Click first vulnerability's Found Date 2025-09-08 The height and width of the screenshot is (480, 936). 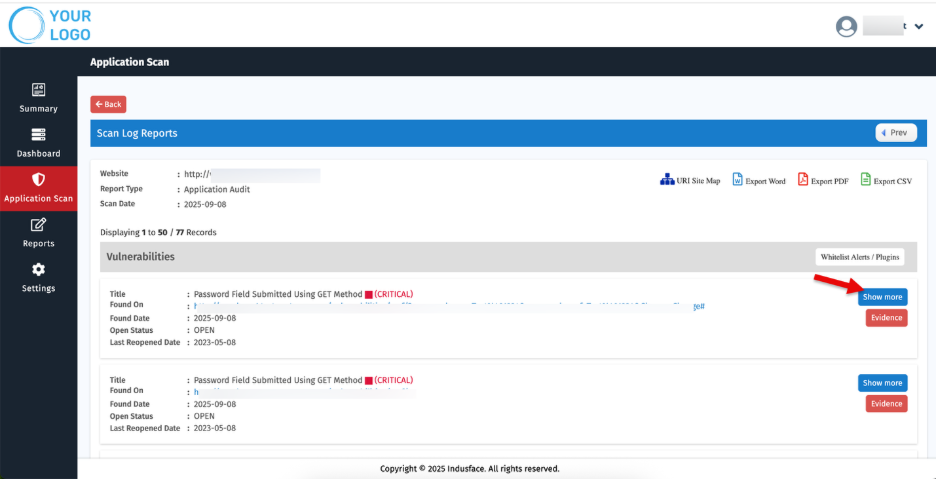click(215, 318)
